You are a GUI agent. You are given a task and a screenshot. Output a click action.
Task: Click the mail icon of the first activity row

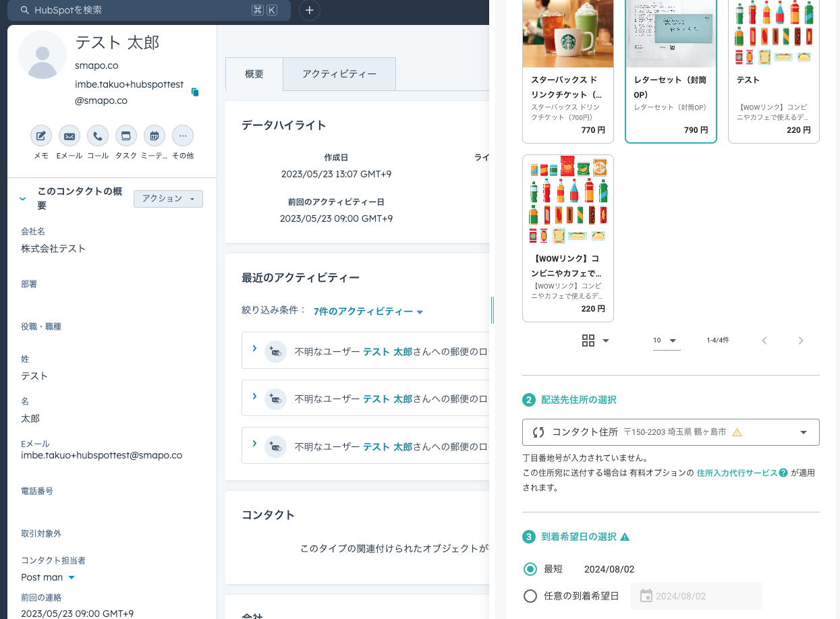coord(275,351)
